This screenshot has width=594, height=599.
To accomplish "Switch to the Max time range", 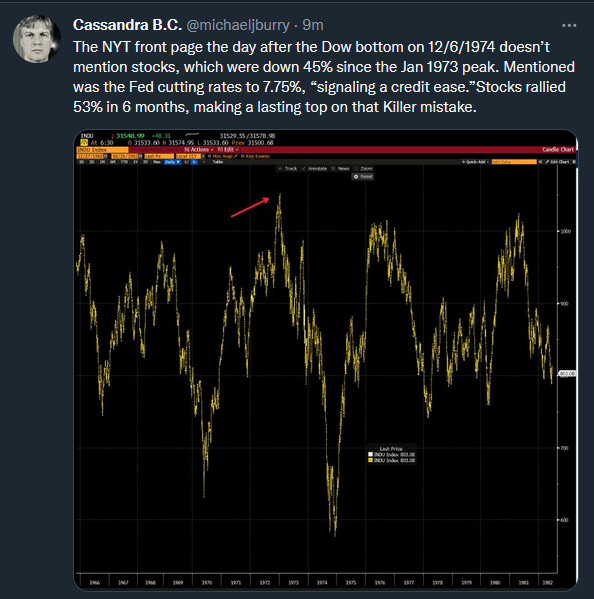I will [x=157, y=162].
